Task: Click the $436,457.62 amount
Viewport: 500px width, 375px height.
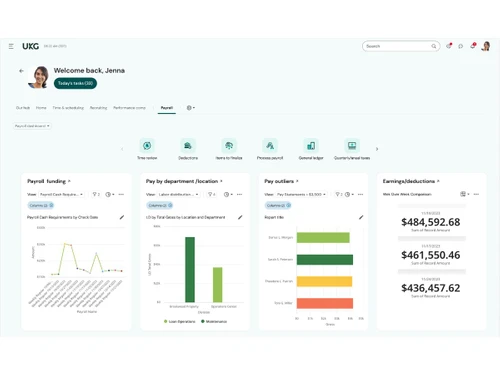Action: click(431, 288)
